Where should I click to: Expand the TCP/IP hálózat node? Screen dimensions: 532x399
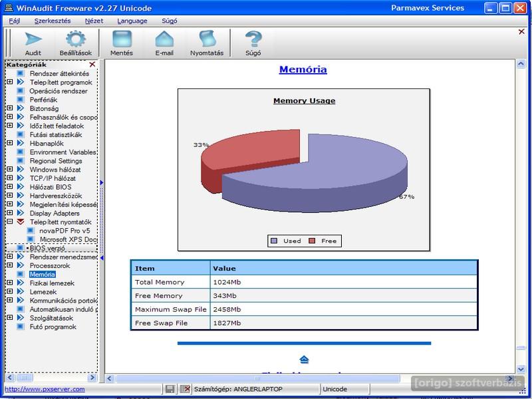click(x=10, y=178)
